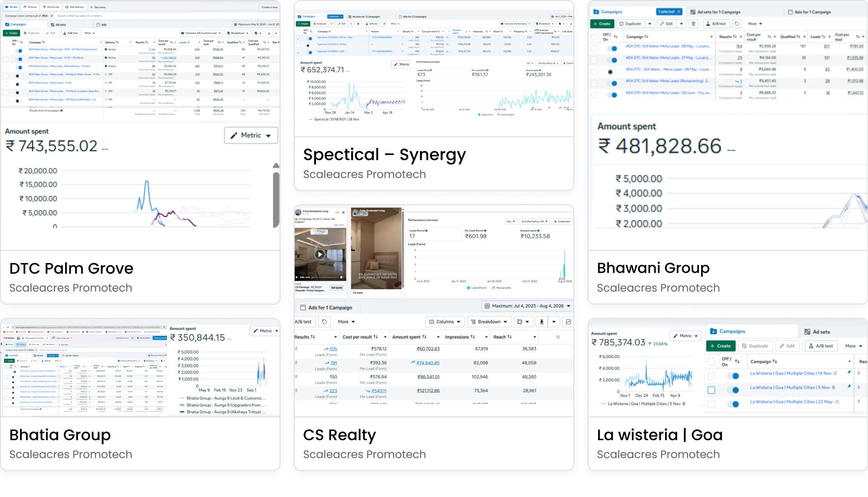This screenshot has width=868, height=497.
Task: Click the A/B test button in La wisteria card
Action: tap(821, 346)
